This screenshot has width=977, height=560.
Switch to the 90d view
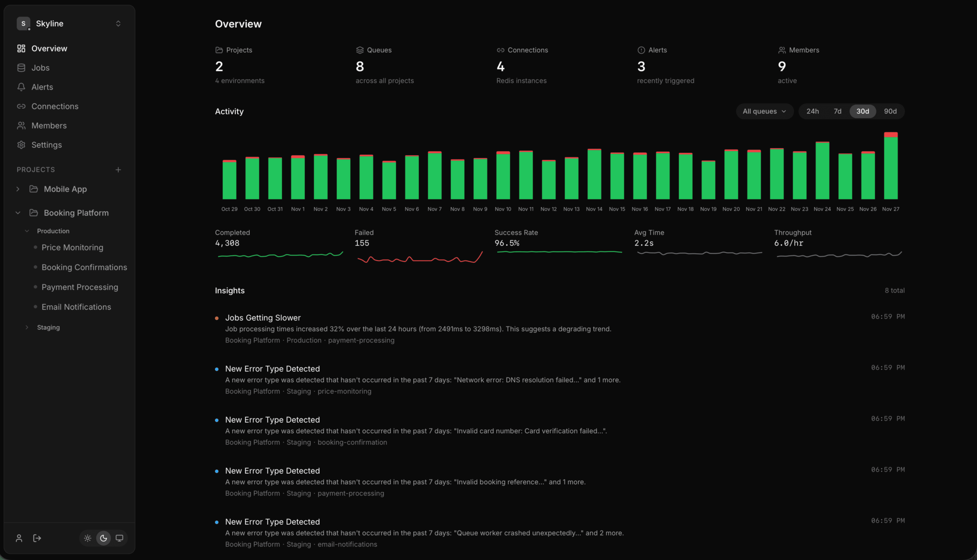890,111
